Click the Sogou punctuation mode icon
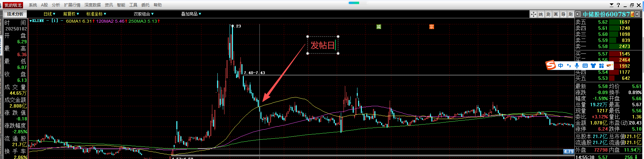 pos(569,65)
